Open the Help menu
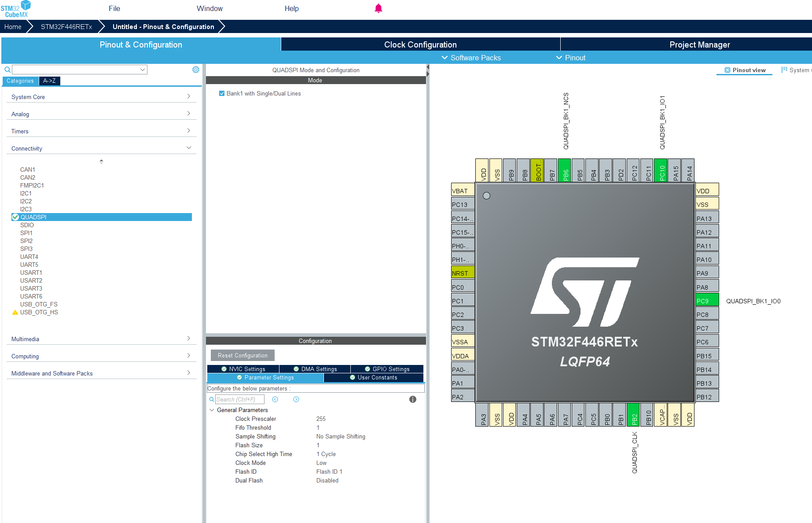 coord(291,8)
